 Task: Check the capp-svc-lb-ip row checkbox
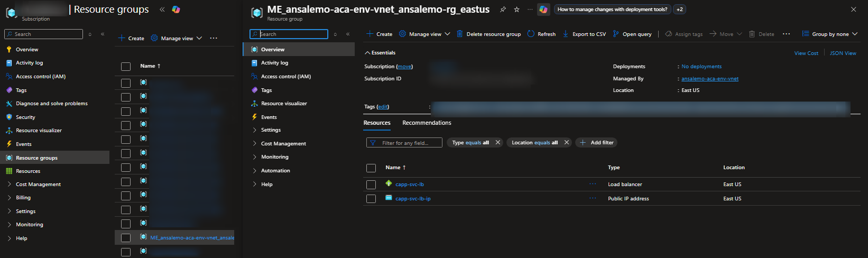[371, 199]
